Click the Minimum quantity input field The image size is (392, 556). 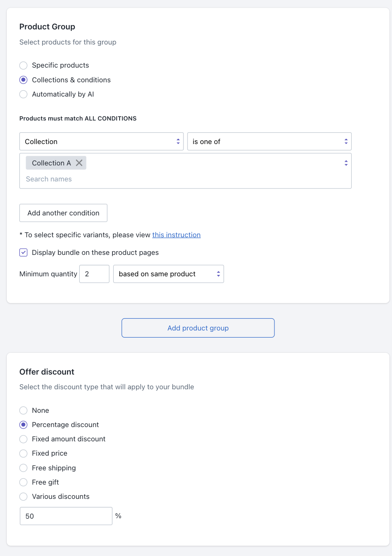[x=94, y=274]
